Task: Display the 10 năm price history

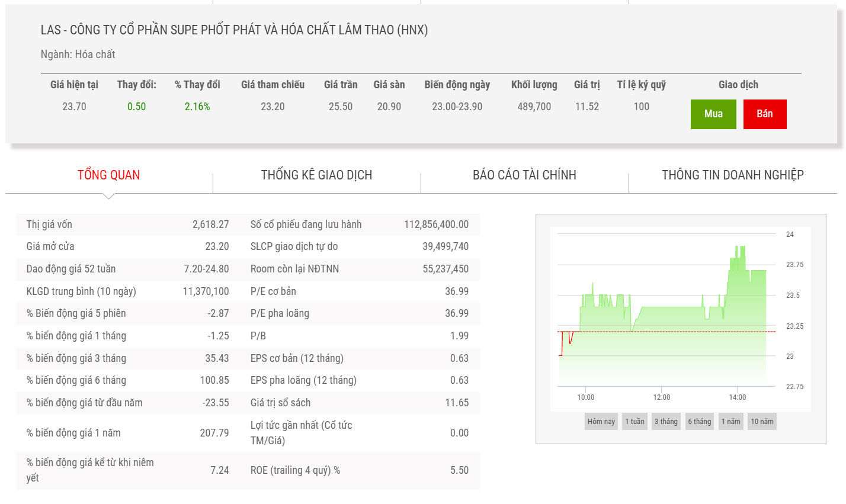Action: pos(762,422)
